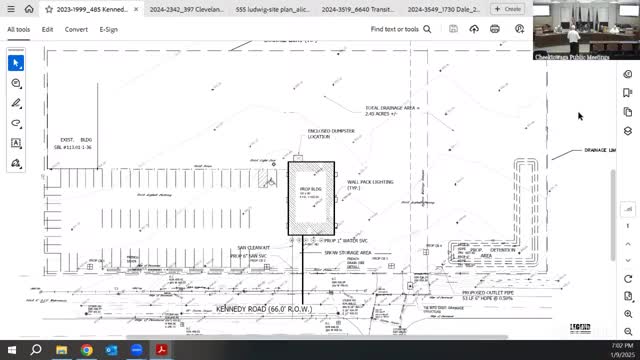Open Zoom from taskbar

[x=136, y=350]
